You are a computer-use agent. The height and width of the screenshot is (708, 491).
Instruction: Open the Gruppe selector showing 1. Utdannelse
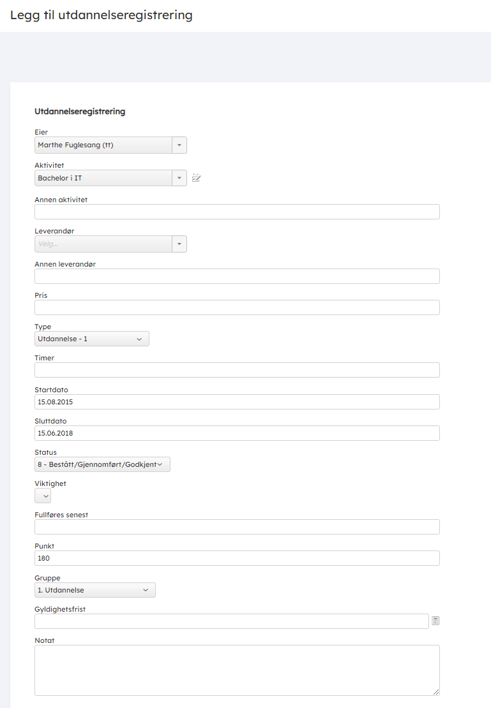(x=95, y=590)
